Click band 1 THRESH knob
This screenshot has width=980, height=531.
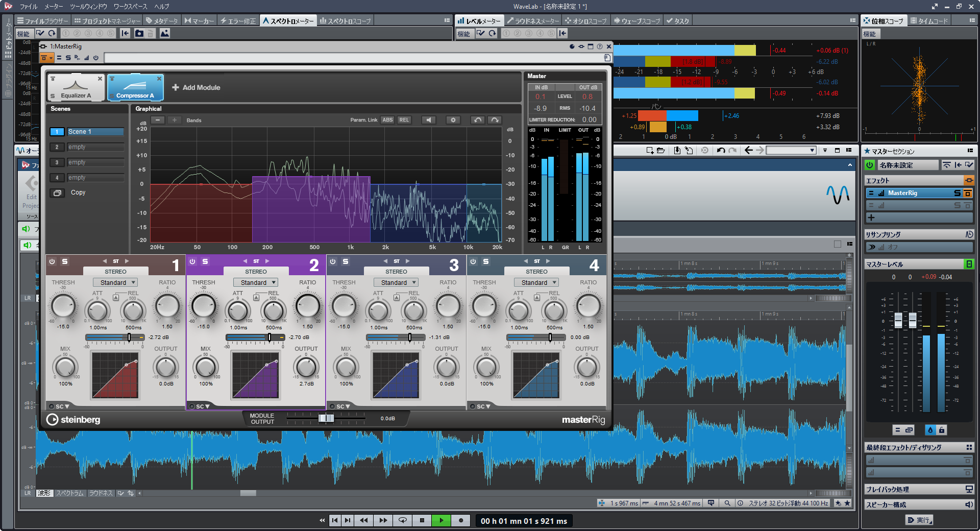click(63, 306)
